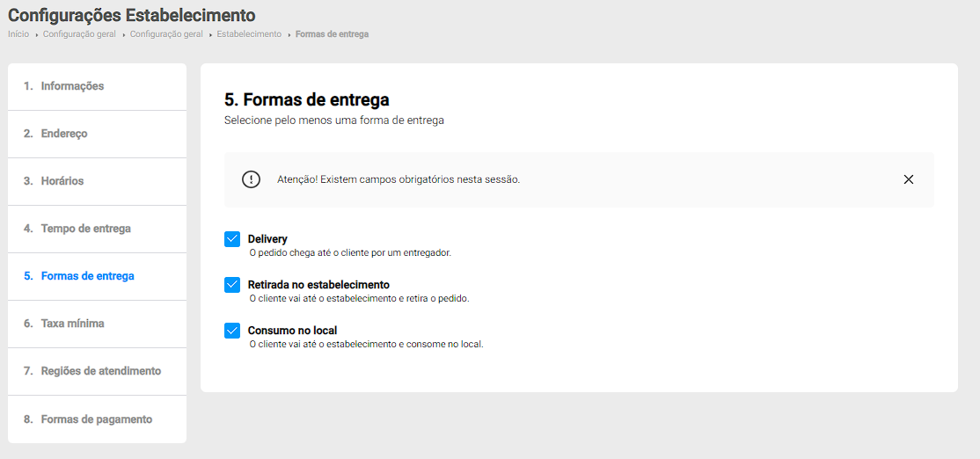Dismiss the required fields alert banner
This screenshot has width=980, height=459.
[x=909, y=179]
